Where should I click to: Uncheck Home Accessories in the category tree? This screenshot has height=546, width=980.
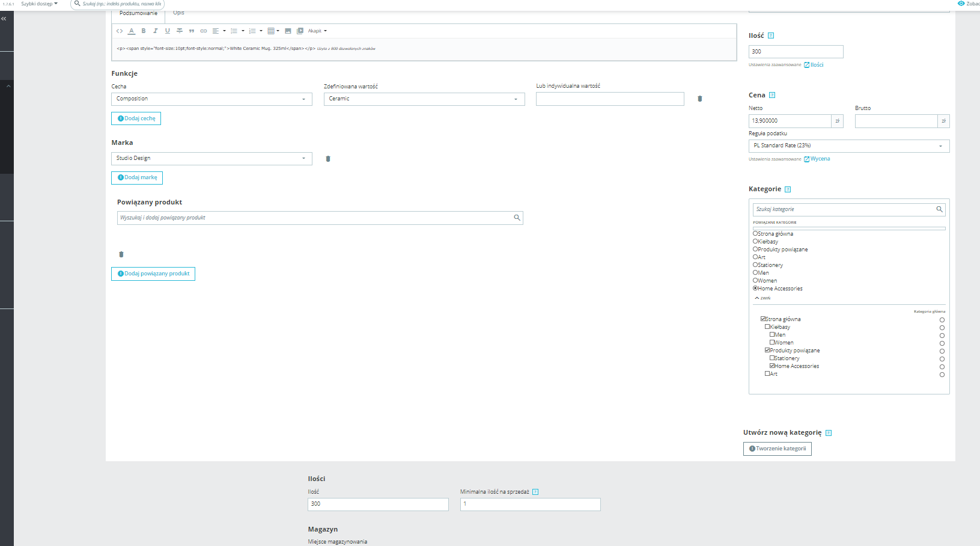(772, 366)
